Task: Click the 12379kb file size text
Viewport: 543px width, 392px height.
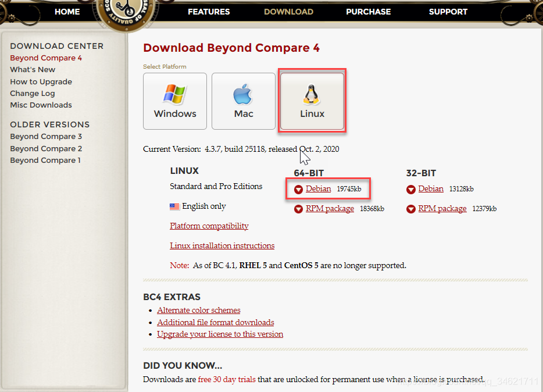Action: (484, 209)
